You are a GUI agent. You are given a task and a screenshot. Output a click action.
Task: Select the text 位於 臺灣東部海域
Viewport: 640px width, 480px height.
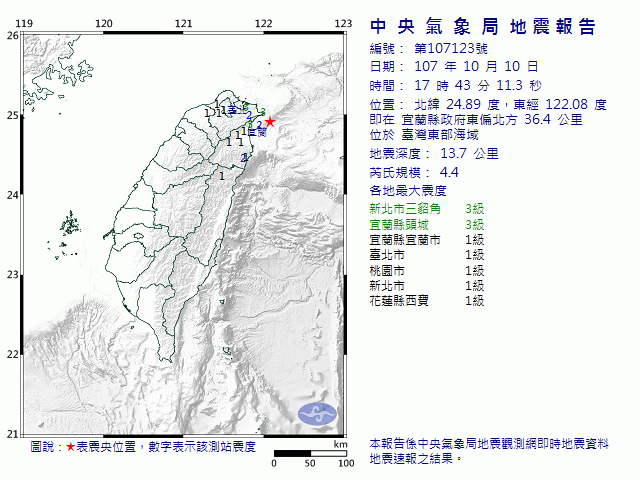(x=424, y=135)
